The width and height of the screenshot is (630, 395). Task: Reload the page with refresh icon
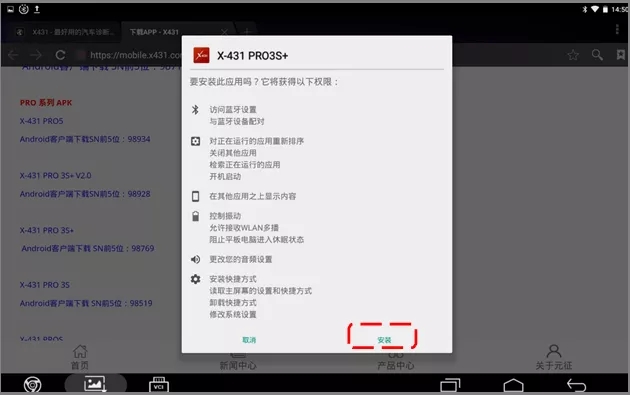pyautogui.click(x=60, y=55)
